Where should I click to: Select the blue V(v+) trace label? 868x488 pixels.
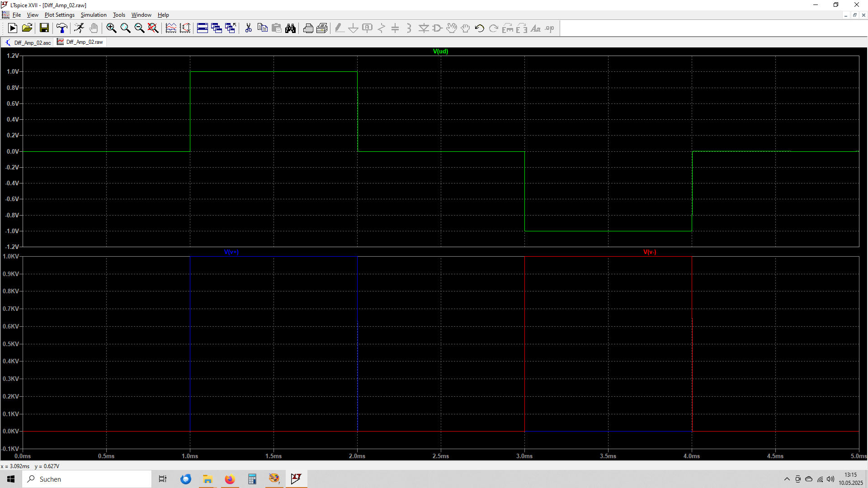click(x=231, y=252)
